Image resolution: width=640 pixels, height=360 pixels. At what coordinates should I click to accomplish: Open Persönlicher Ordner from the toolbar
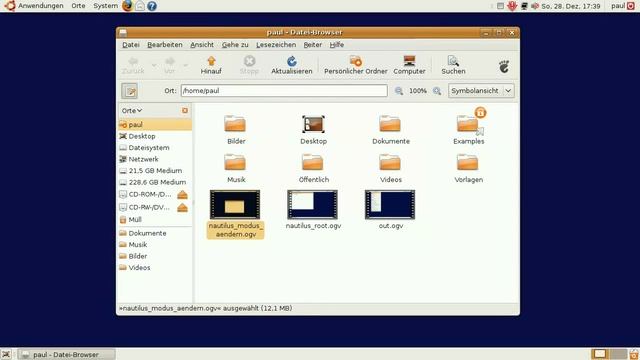coord(356,65)
